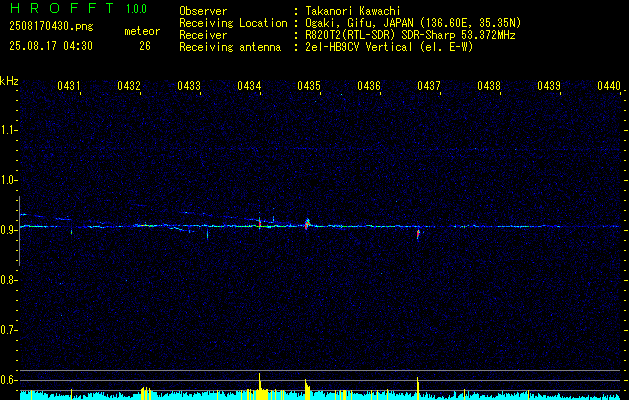The width and height of the screenshot is (629, 400).
Task: Click the bright meteor echo near 0435
Action: pyautogui.click(x=307, y=223)
